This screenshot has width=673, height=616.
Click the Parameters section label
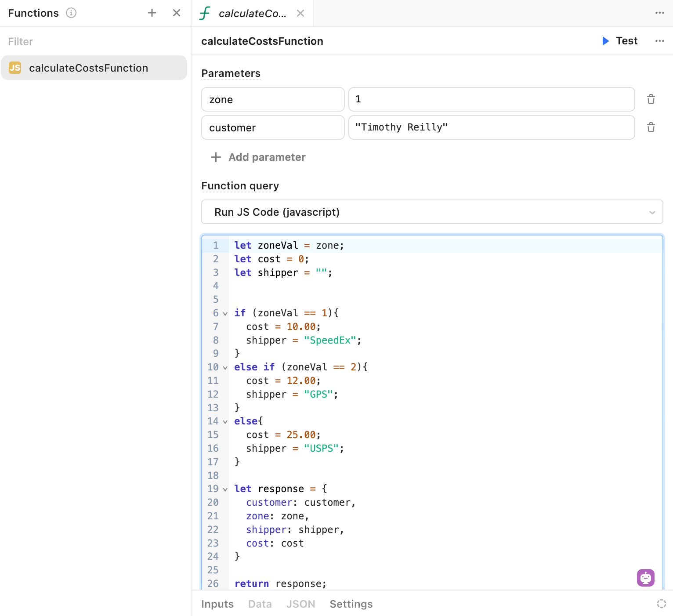click(231, 73)
